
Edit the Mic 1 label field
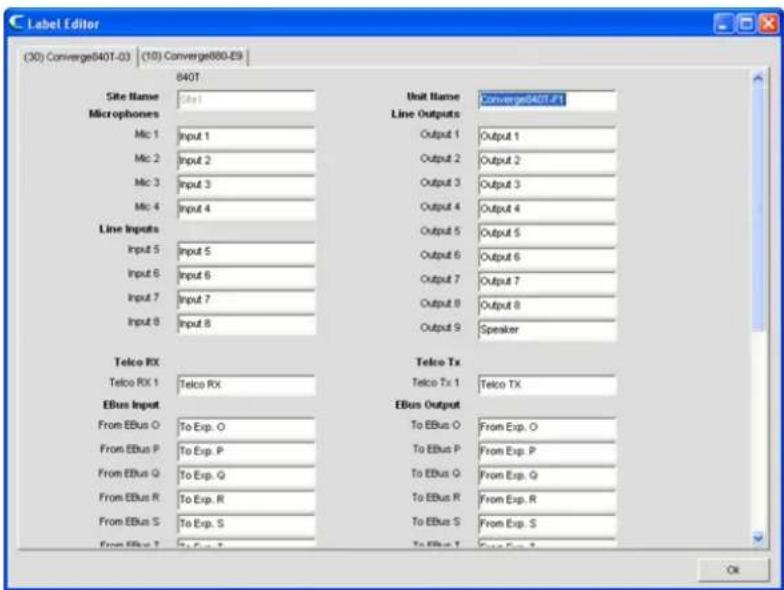[x=246, y=137]
